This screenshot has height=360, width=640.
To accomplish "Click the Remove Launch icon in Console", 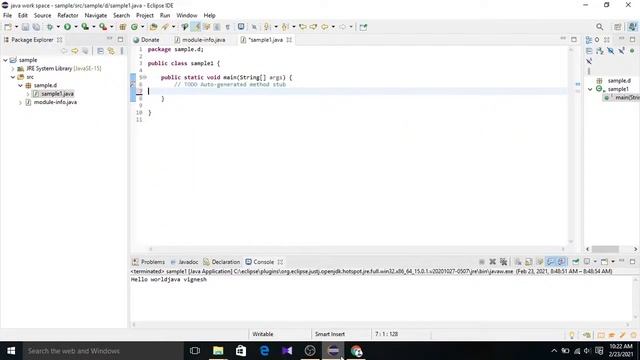I will click(493, 262).
